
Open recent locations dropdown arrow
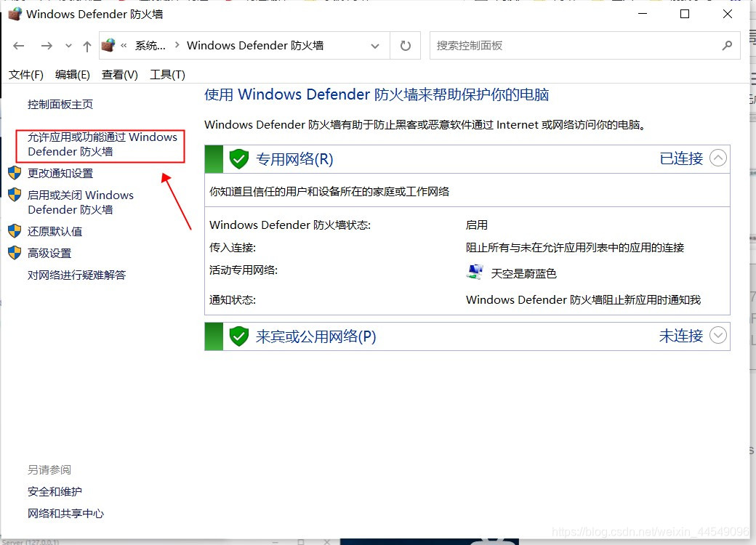pyautogui.click(x=68, y=46)
